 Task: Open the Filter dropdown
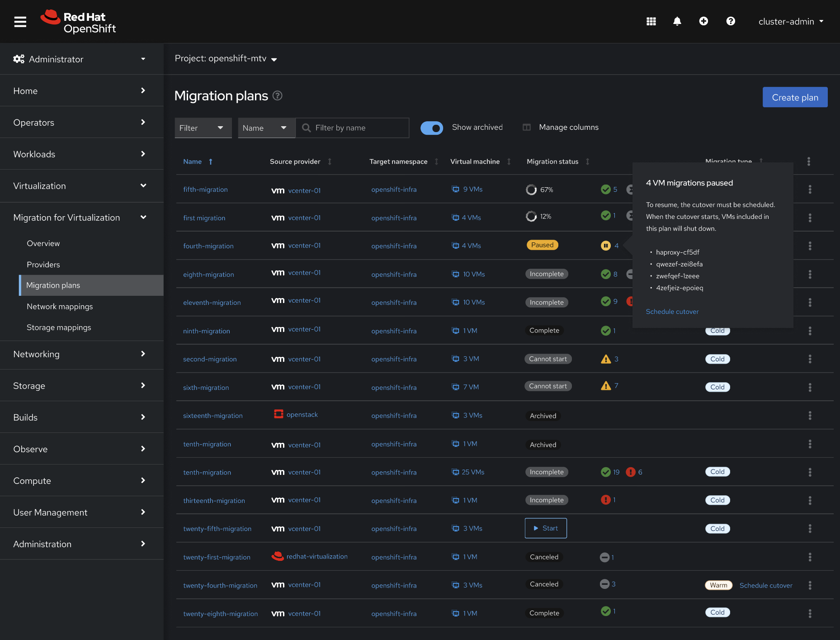click(203, 128)
